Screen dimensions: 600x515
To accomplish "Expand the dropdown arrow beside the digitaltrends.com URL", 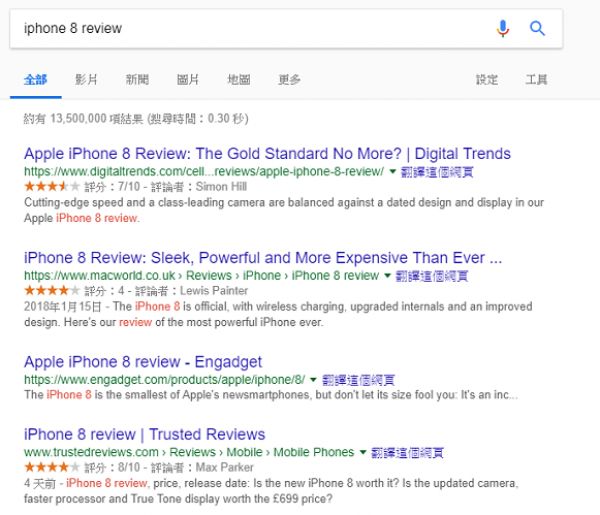I will coord(392,171).
